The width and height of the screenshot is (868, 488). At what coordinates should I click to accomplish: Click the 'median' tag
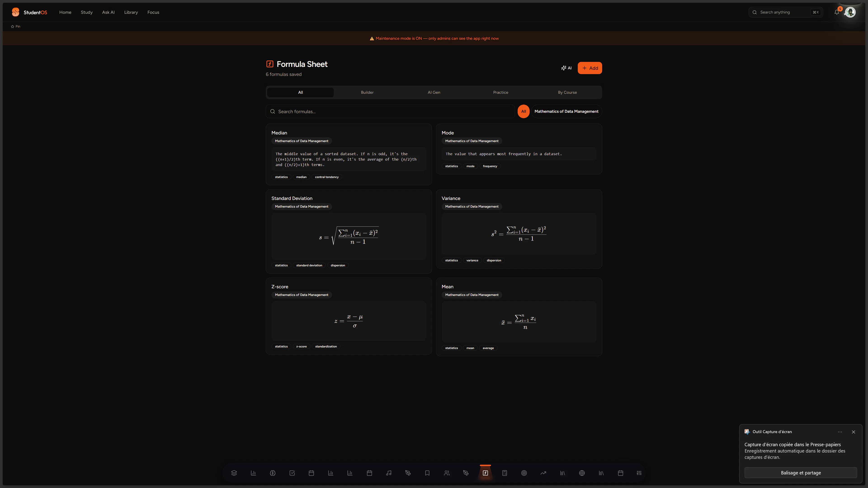301,177
